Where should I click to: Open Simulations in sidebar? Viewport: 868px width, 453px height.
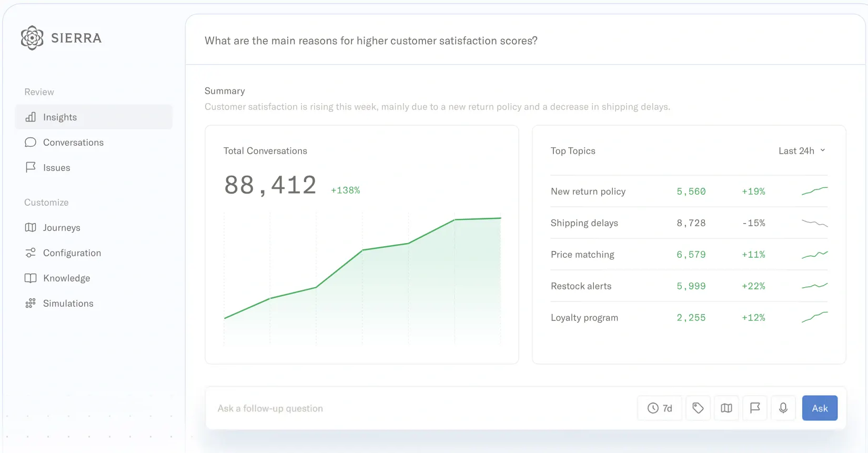point(94,303)
